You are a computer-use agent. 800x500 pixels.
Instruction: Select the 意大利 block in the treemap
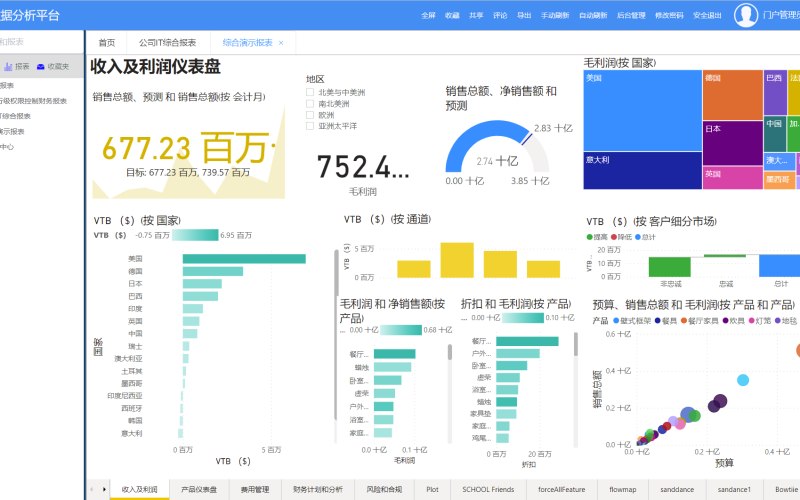[642, 170]
